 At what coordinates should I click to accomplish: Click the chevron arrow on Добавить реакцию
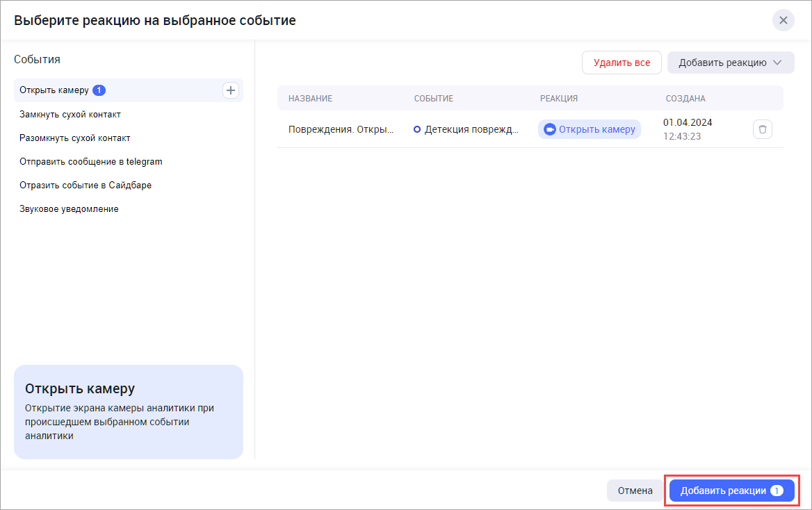coord(777,63)
